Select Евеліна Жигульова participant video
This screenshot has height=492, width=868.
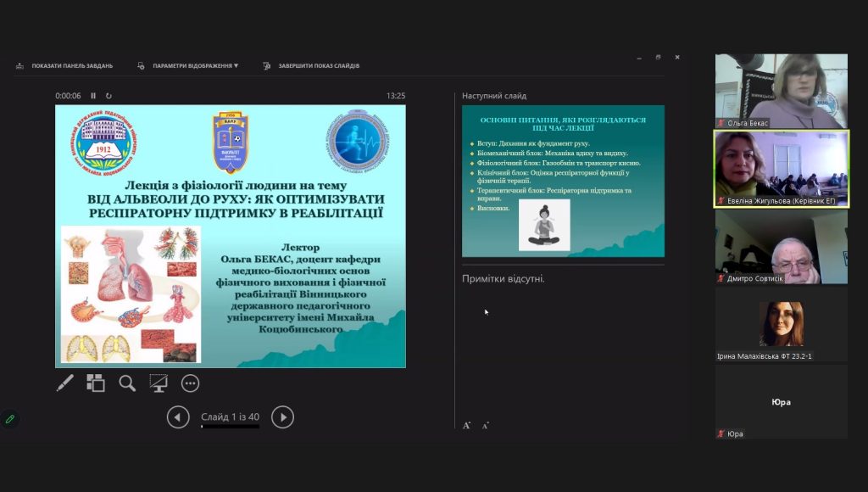tap(781, 169)
